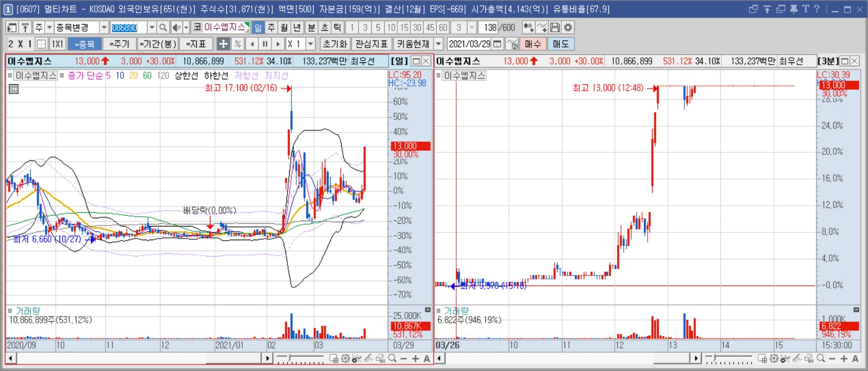The height and width of the screenshot is (371, 868).
Task: Click the save chart floppy icon
Action: tap(555, 27)
